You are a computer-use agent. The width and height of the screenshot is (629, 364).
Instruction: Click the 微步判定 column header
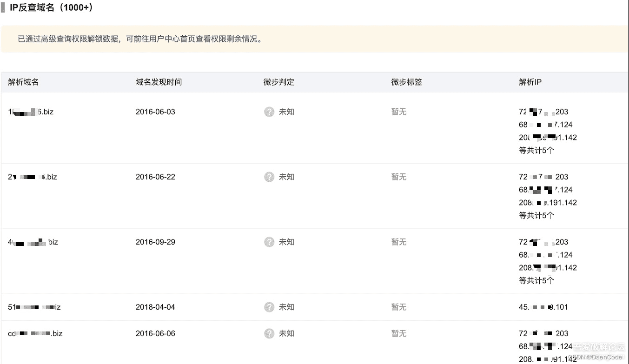click(279, 82)
